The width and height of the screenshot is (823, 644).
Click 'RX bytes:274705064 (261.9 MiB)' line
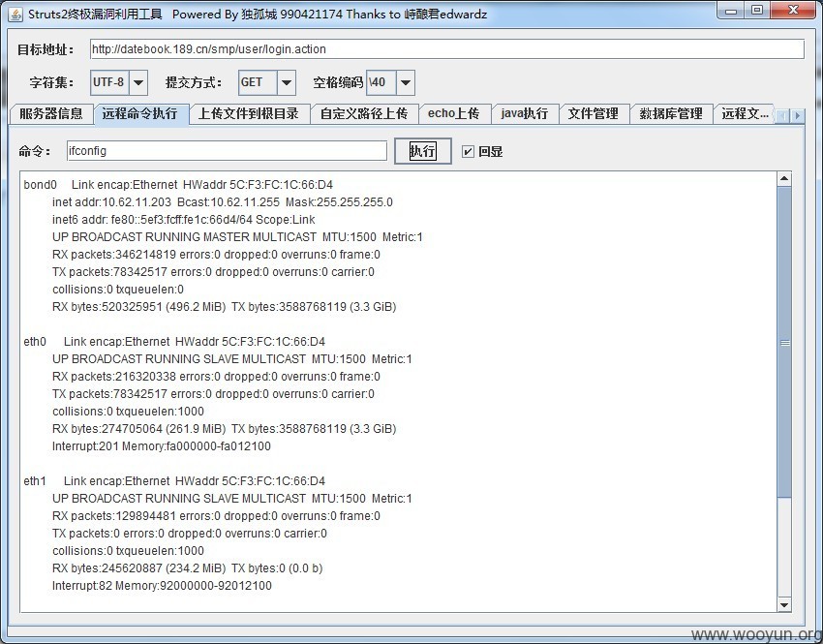point(224,429)
